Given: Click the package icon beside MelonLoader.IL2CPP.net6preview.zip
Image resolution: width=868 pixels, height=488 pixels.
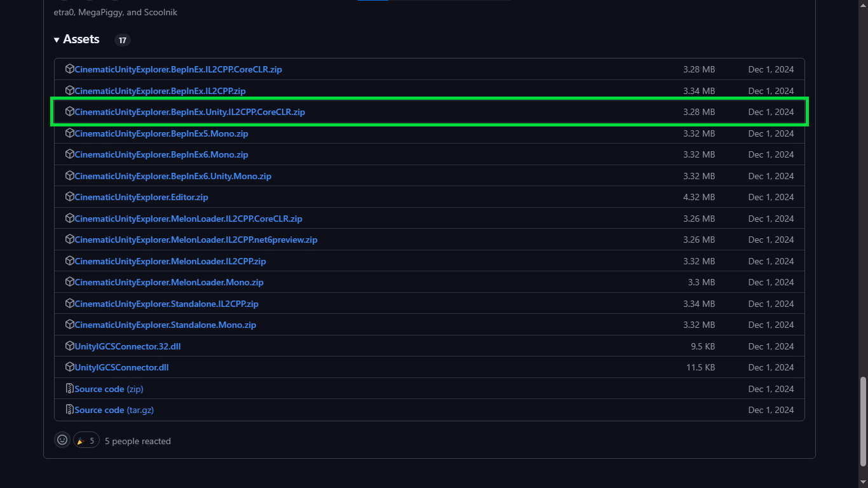Looking at the screenshot, I should (70, 240).
